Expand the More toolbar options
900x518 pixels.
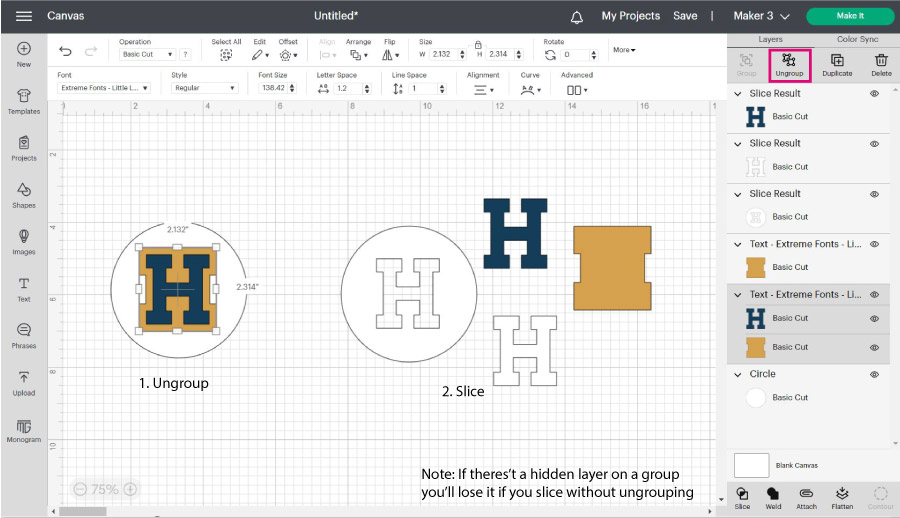point(624,50)
